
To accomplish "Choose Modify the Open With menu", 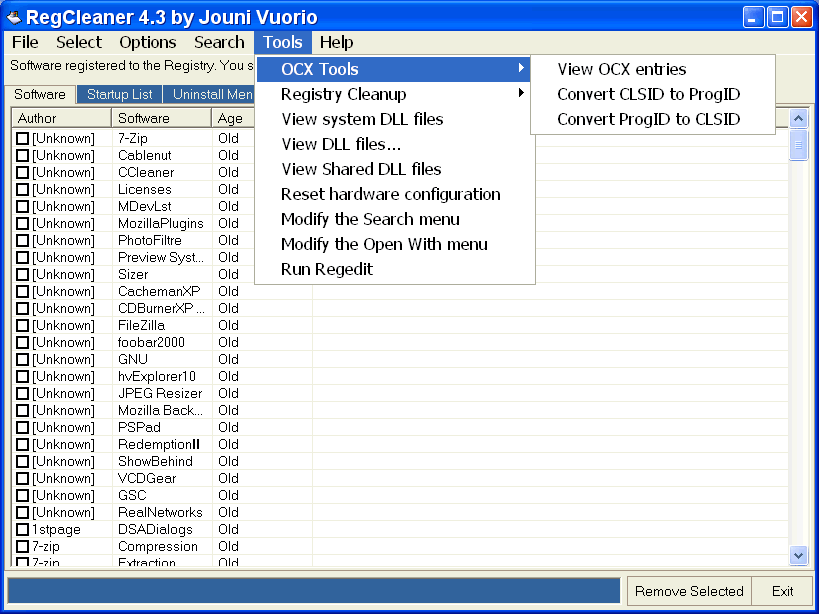I will coord(395,244).
